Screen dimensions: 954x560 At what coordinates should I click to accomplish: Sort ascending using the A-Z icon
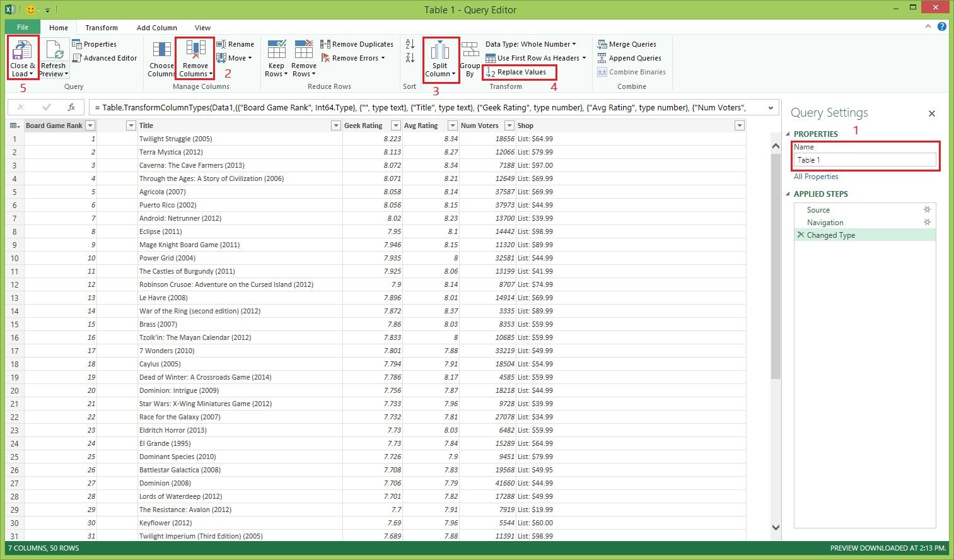(410, 44)
